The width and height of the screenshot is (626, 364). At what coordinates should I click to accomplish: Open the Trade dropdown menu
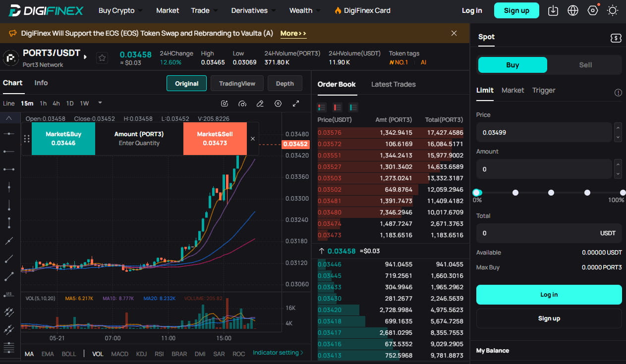click(x=204, y=10)
